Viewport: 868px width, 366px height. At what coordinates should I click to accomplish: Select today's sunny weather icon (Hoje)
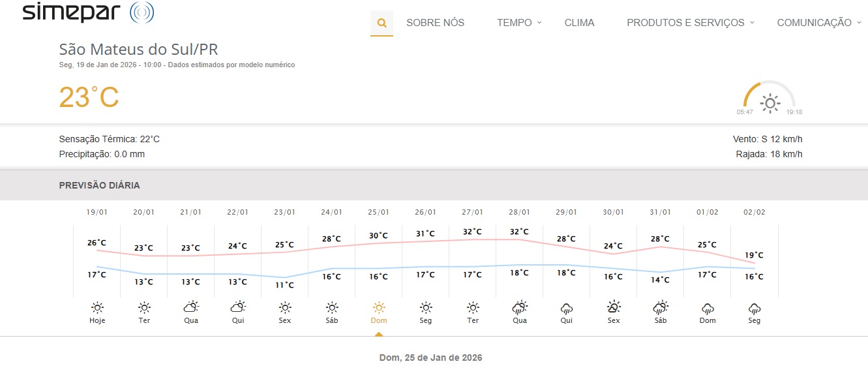click(x=97, y=307)
